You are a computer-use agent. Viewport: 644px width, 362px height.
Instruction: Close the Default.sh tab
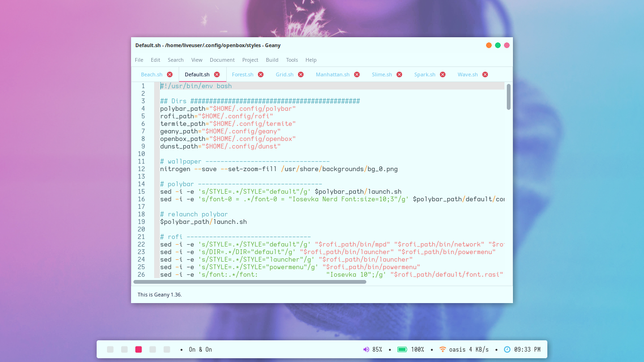click(x=217, y=74)
